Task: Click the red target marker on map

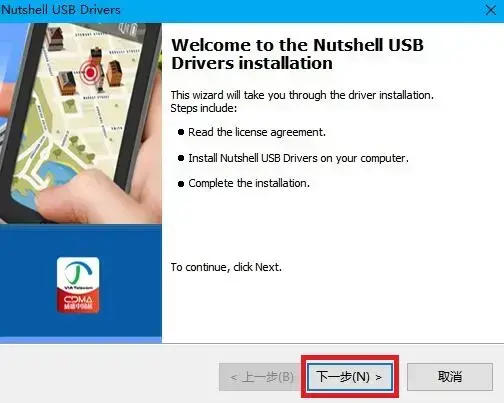Action: click(90, 72)
